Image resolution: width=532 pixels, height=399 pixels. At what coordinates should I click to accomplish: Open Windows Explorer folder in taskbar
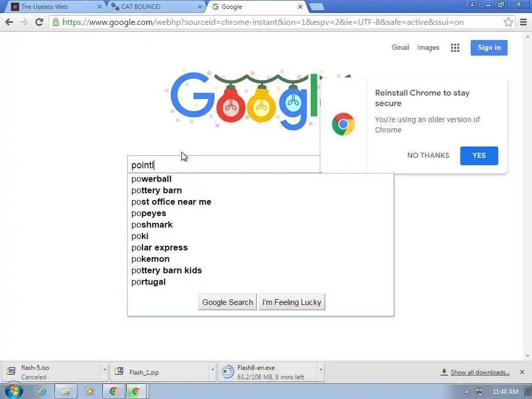tap(66, 392)
